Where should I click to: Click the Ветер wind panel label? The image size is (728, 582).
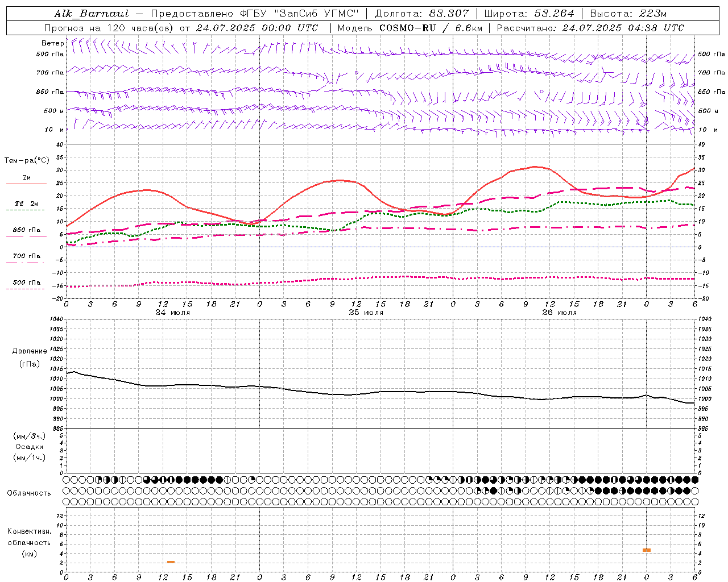52,43
